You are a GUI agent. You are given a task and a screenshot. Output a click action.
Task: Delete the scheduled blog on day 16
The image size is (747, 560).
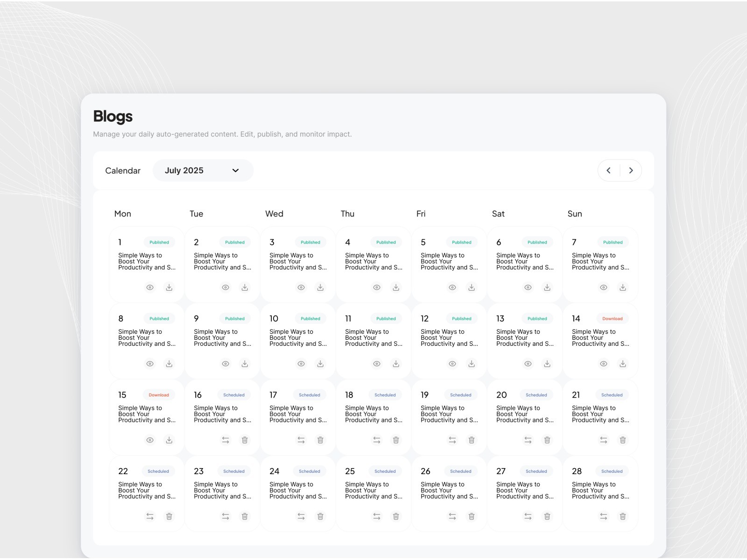245,440
